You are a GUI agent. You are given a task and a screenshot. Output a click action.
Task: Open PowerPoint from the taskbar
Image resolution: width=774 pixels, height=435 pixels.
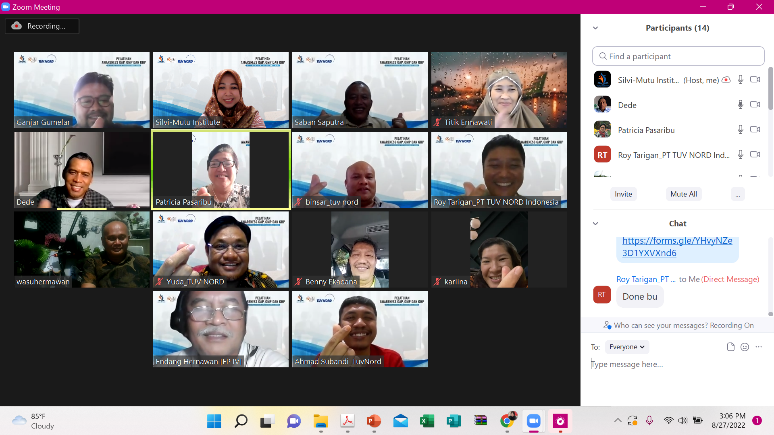[374, 421]
